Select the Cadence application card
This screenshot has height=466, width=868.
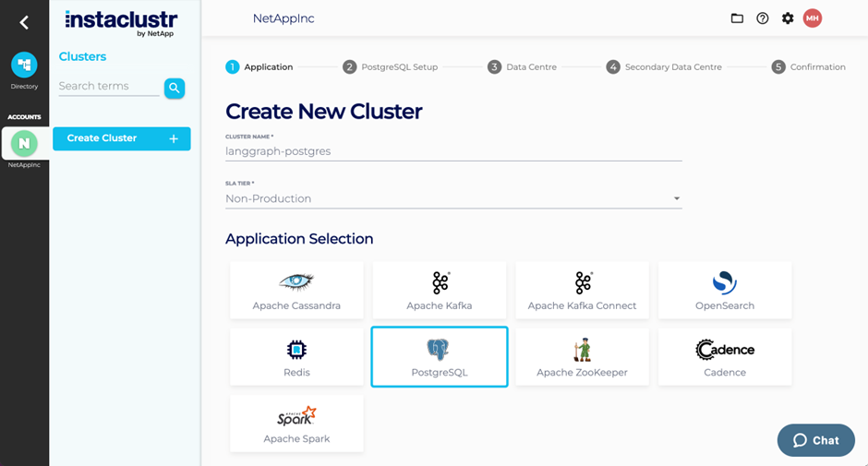pos(725,357)
